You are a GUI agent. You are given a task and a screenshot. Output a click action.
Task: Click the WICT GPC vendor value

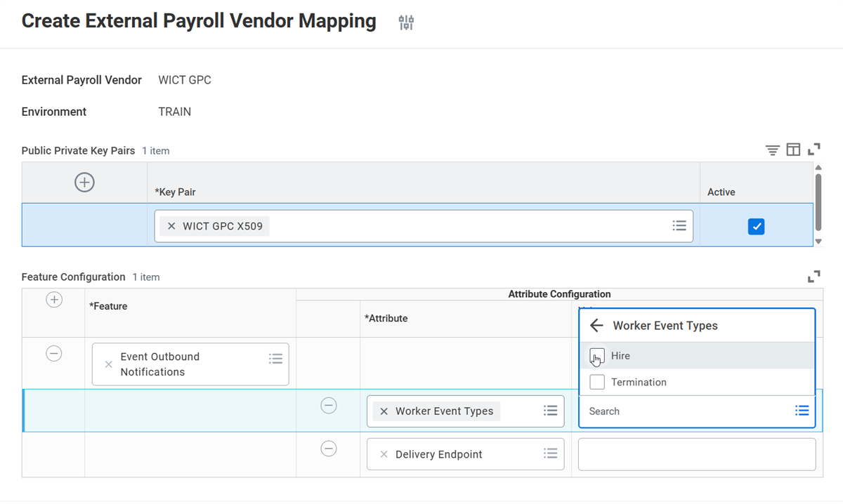click(x=185, y=80)
